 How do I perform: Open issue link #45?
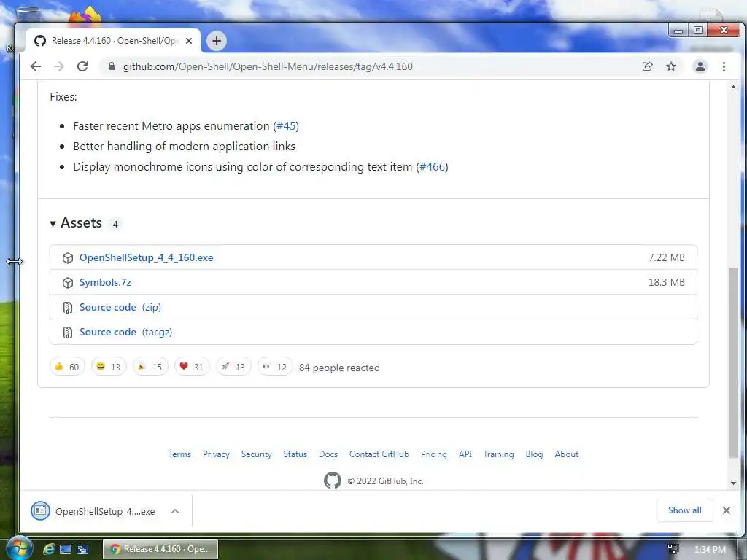pos(286,126)
